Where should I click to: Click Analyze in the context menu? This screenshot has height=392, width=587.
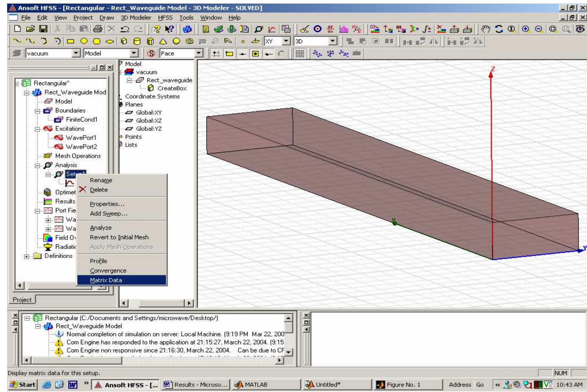[100, 228]
